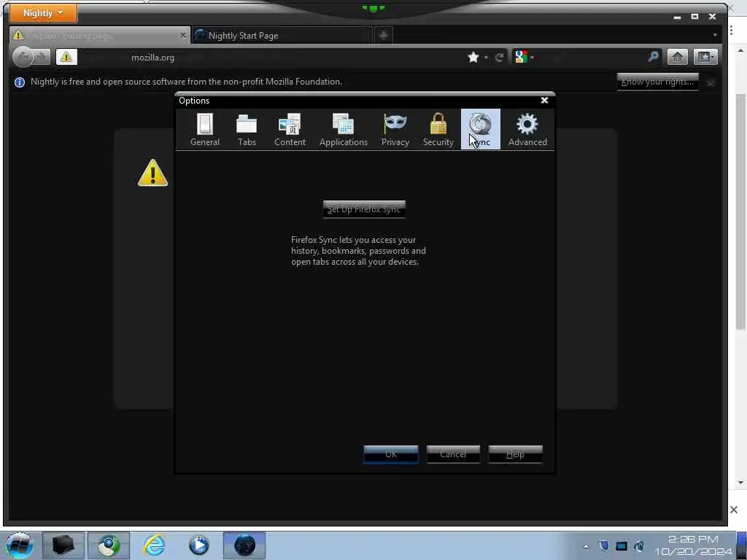
Task: Open the General options pane
Action: click(x=205, y=130)
